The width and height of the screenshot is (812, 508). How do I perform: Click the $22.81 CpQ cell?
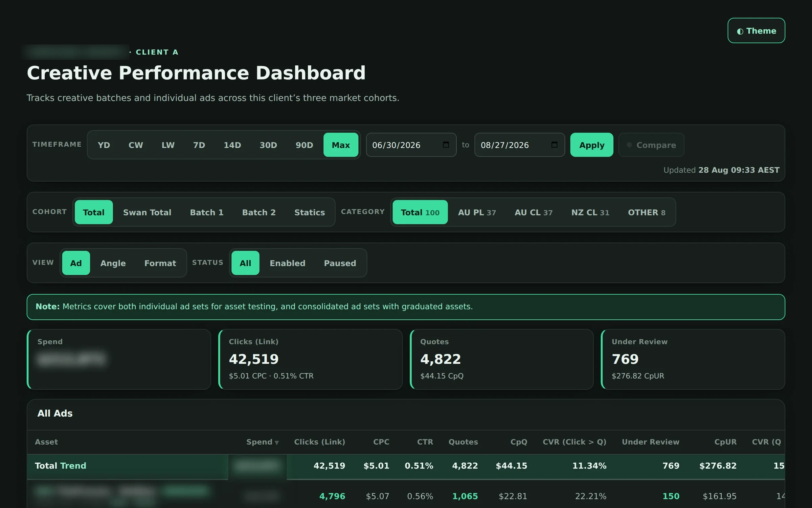pos(513,496)
